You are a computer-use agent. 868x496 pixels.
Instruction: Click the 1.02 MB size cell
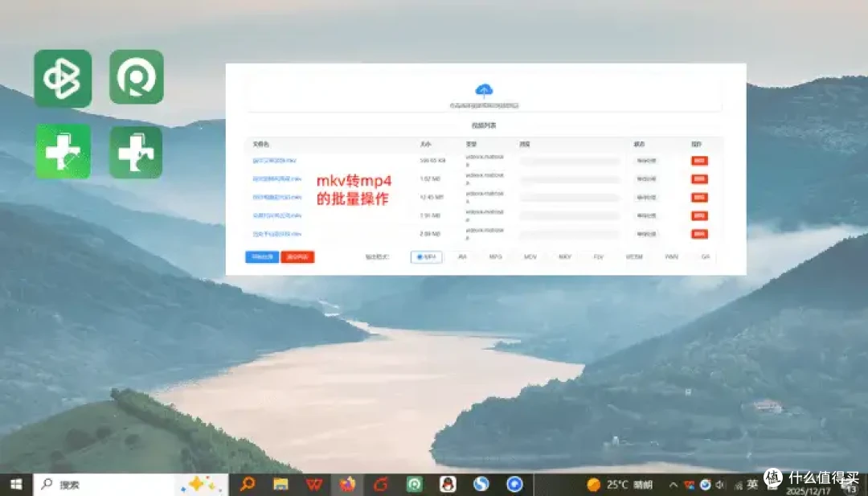[430, 178]
